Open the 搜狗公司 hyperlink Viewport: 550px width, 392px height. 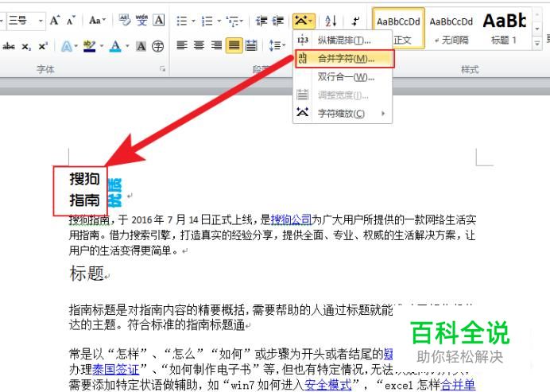tap(291, 219)
